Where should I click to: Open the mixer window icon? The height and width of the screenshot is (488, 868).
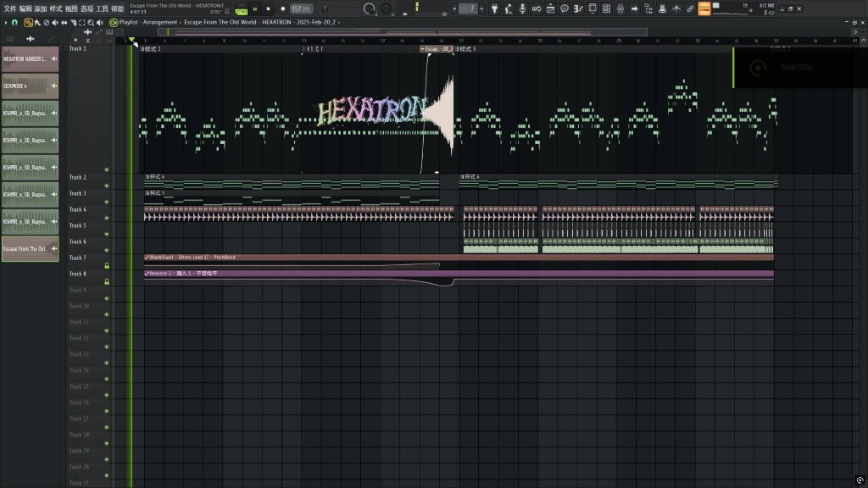click(x=621, y=8)
